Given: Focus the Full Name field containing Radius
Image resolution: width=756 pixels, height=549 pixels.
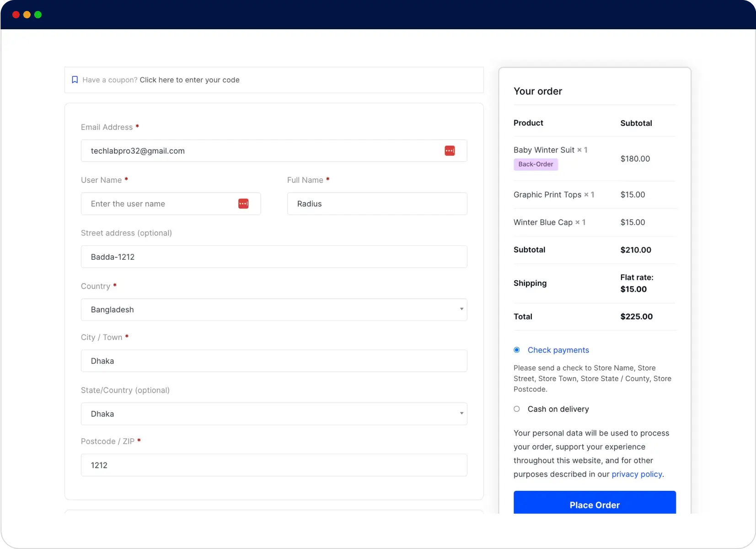Looking at the screenshot, I should coord(377,204).
